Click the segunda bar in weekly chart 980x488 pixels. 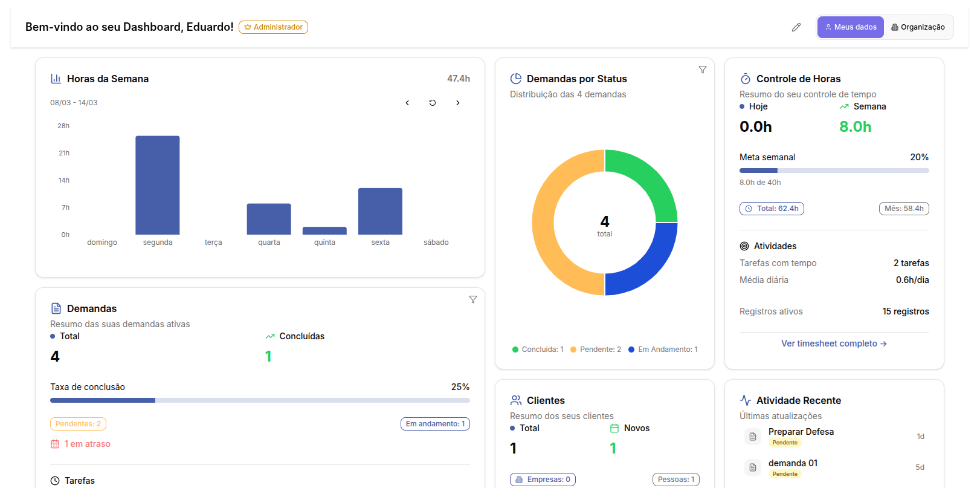point(158,185)
